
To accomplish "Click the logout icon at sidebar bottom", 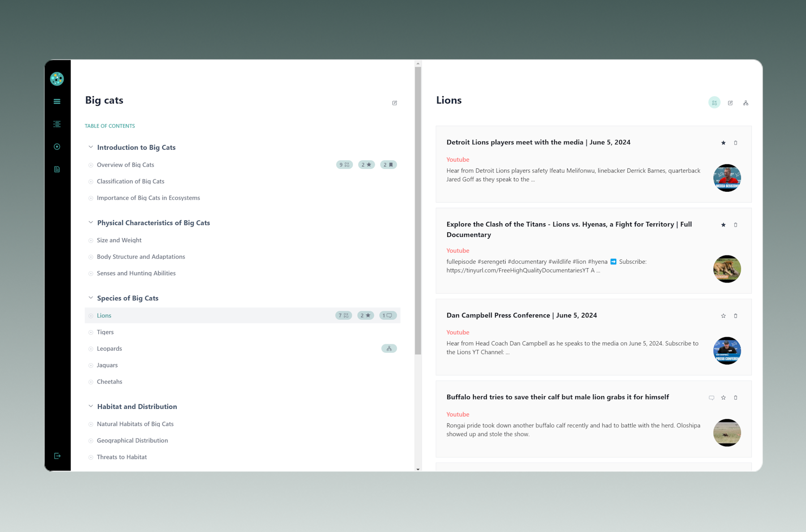I will pyautogui.click(x=57, y=456).
